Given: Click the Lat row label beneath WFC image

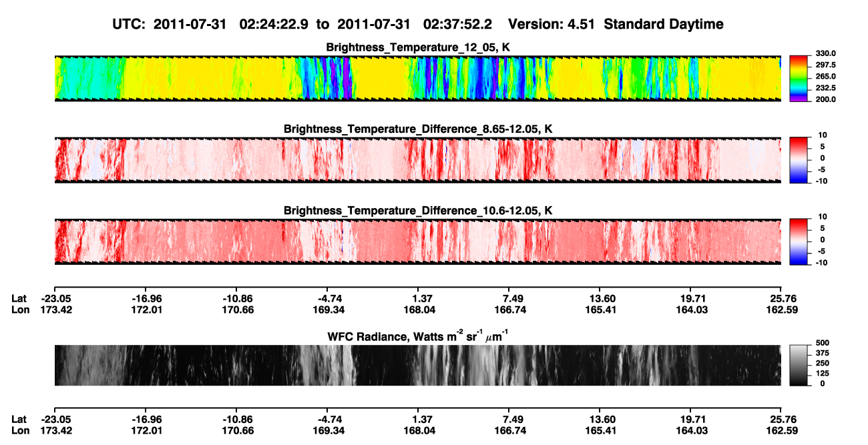Looking at the screenshot, I should pos(19,420).
